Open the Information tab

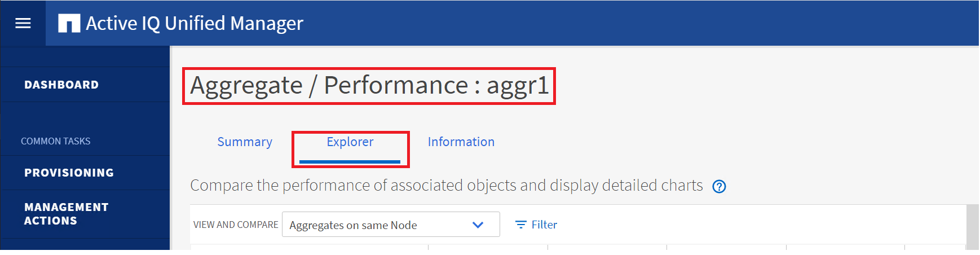click(461, 142)
